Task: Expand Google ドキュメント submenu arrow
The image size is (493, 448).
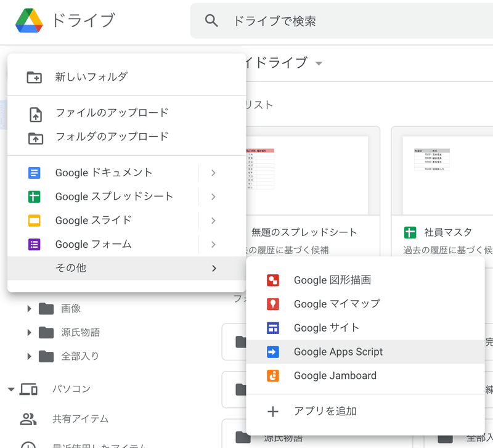Action: 213,173
